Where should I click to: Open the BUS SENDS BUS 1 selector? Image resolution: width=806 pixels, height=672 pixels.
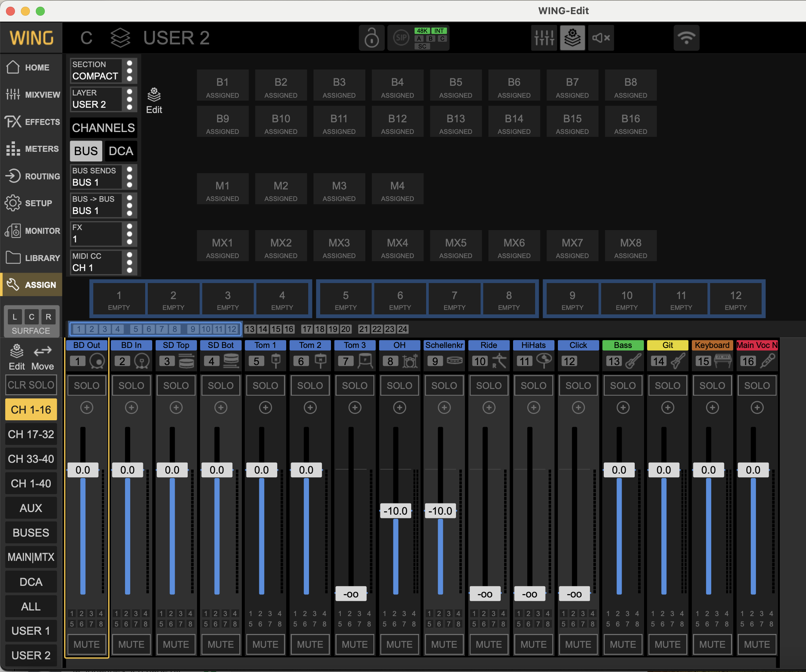[103, 176]
